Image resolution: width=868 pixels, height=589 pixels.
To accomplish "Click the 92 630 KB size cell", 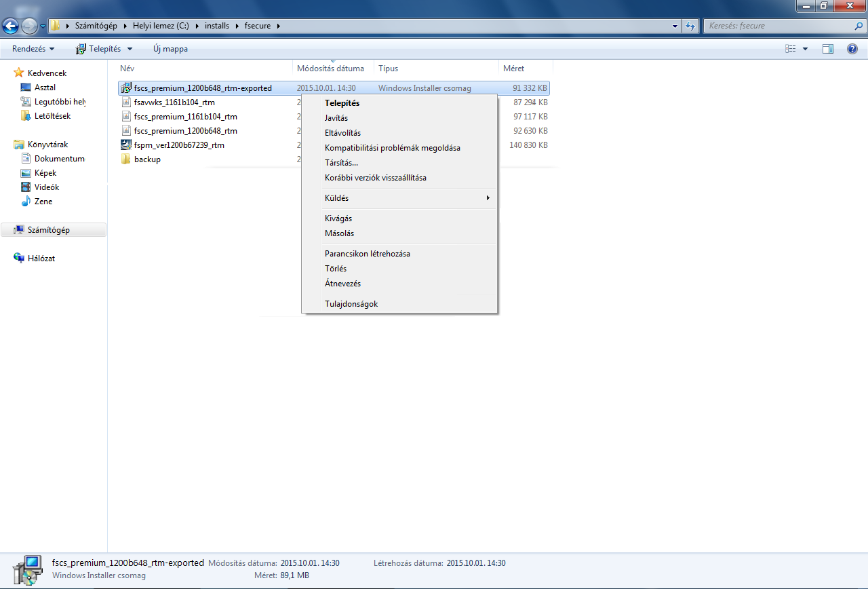I will 531,131.
